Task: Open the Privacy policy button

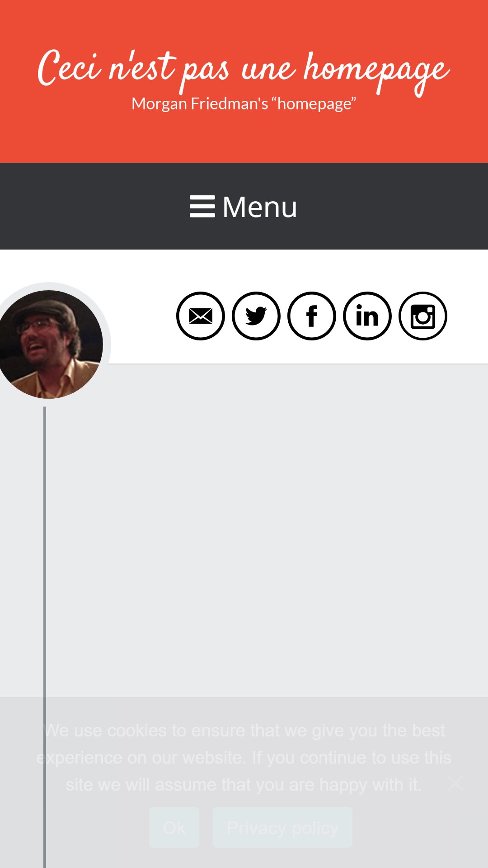Action: [x=282, y=828]
